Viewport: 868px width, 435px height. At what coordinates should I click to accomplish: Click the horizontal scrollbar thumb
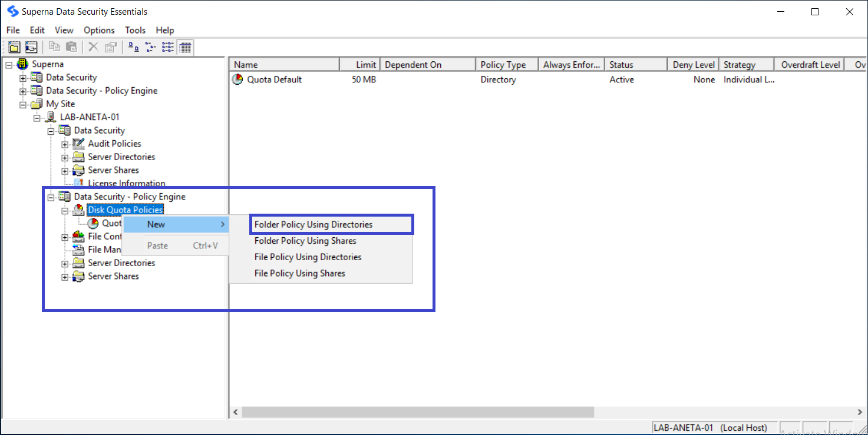(418, 412)
